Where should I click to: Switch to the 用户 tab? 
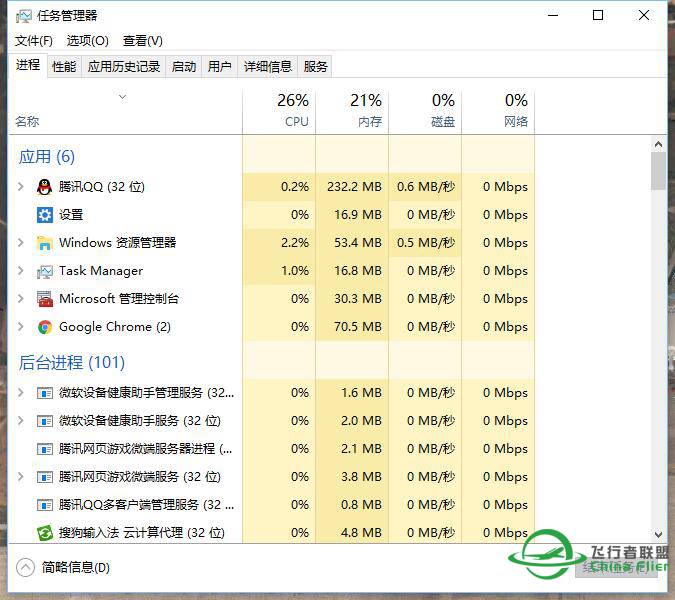pos(220,67)
